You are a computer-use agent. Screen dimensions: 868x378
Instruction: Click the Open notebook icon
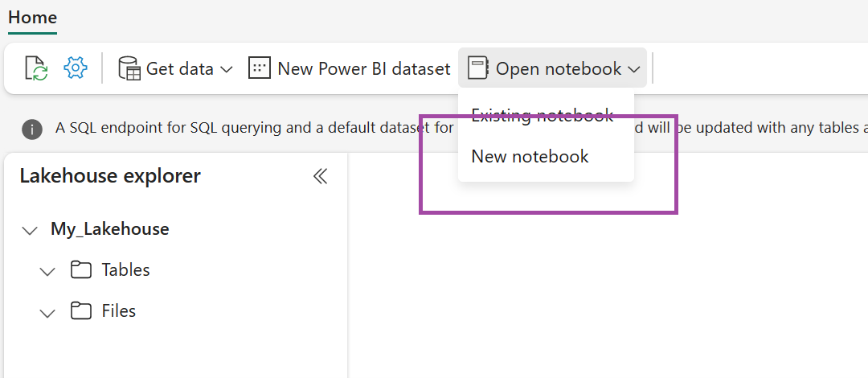click(x=478, y=68)
